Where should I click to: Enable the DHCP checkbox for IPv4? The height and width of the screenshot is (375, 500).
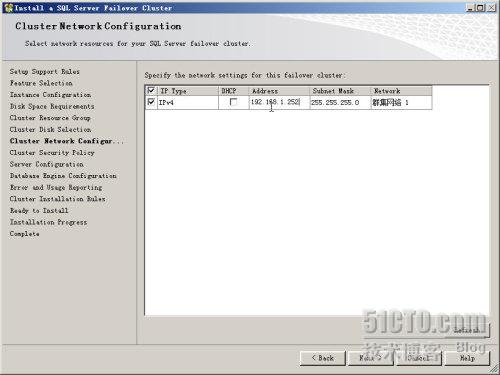pos(234,102)
